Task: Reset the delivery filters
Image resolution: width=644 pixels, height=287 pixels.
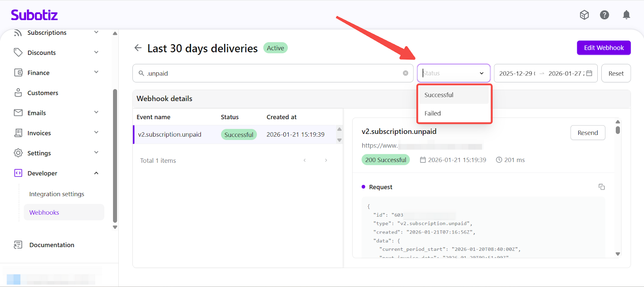Action: (615, 73)
